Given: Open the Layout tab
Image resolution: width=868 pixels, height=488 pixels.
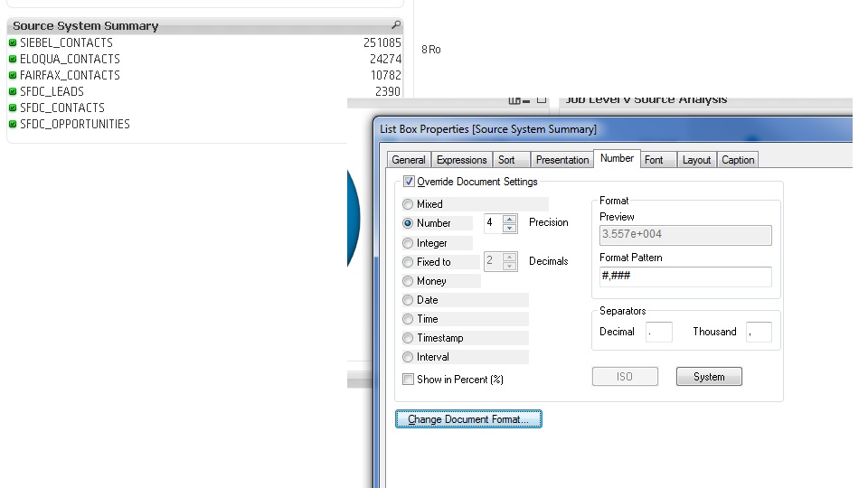Looking at the screenshot, I should click(x=696, y=160).
